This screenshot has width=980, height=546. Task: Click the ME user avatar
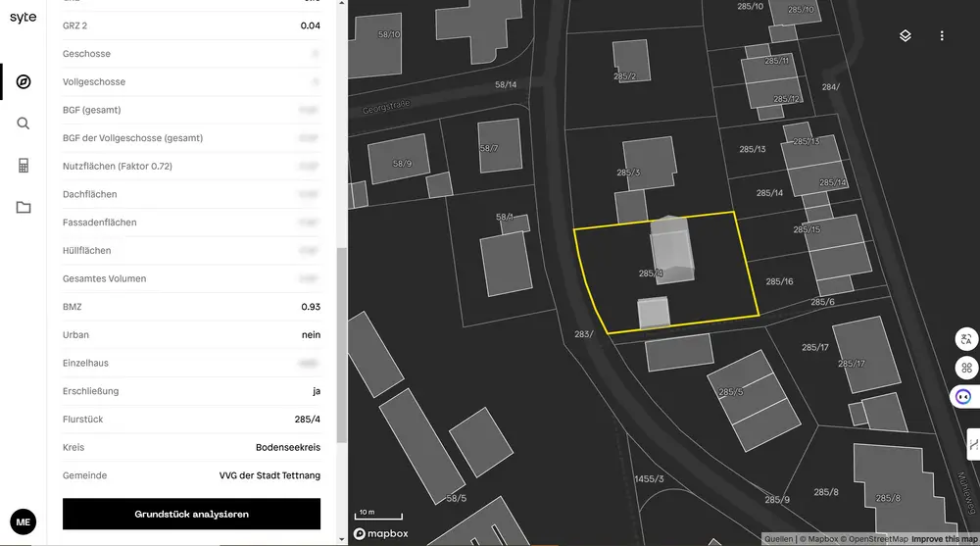[24, 522]
